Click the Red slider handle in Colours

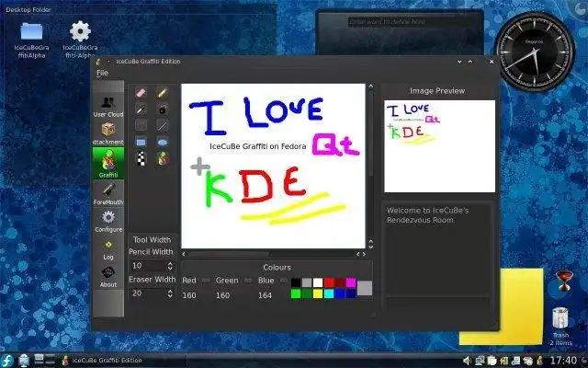[x=206, y=281]
